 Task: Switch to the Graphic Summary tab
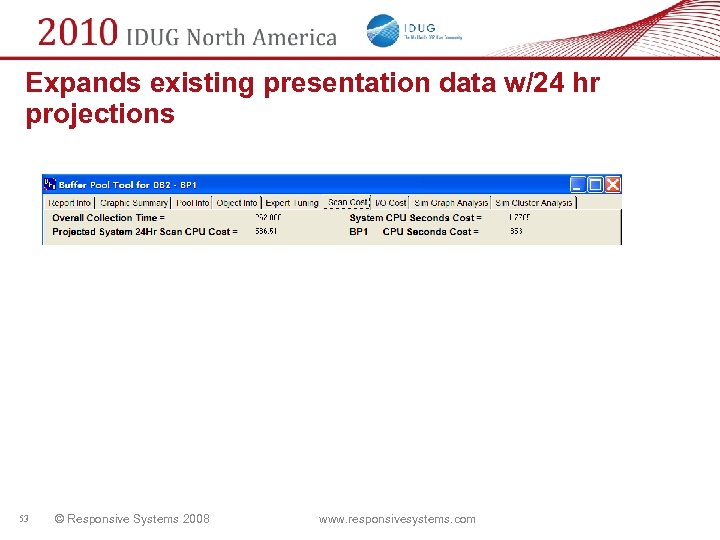(x=134, y=202)
